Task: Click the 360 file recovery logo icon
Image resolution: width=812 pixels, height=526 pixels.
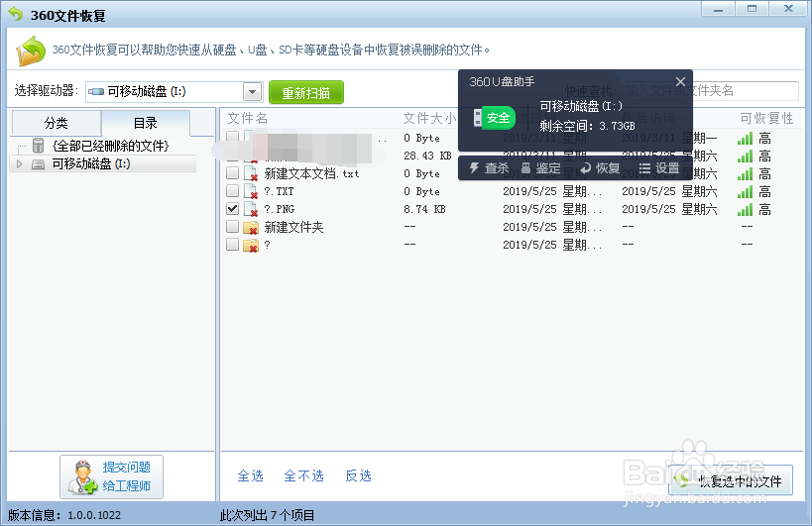Action: pos(31,51)
